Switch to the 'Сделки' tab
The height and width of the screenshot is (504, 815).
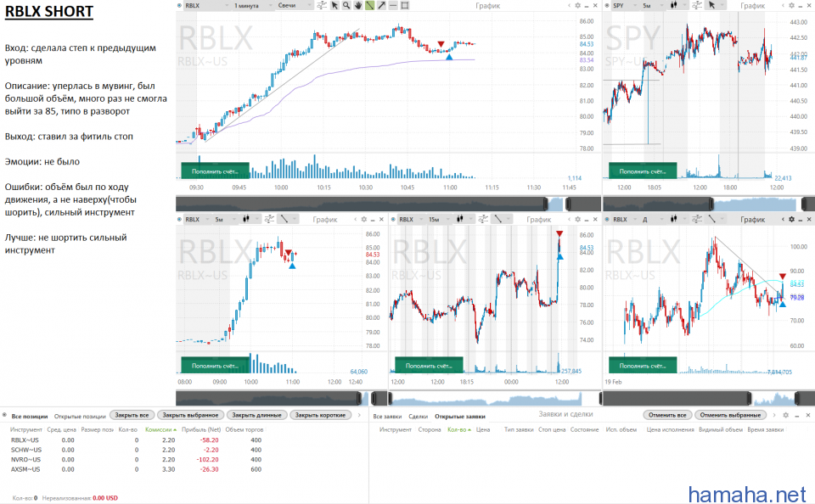419,417
